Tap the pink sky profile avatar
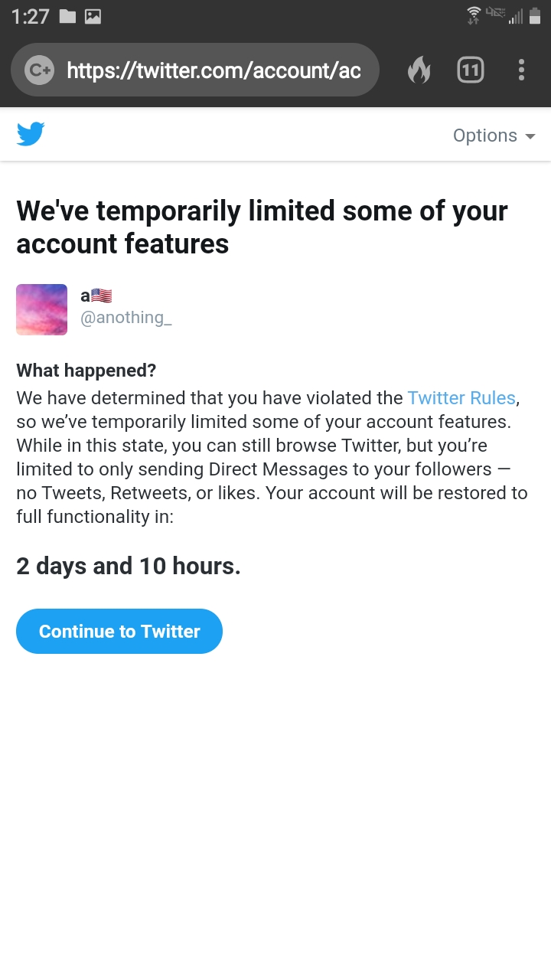551x980 pixels. (x=42, y=309)
